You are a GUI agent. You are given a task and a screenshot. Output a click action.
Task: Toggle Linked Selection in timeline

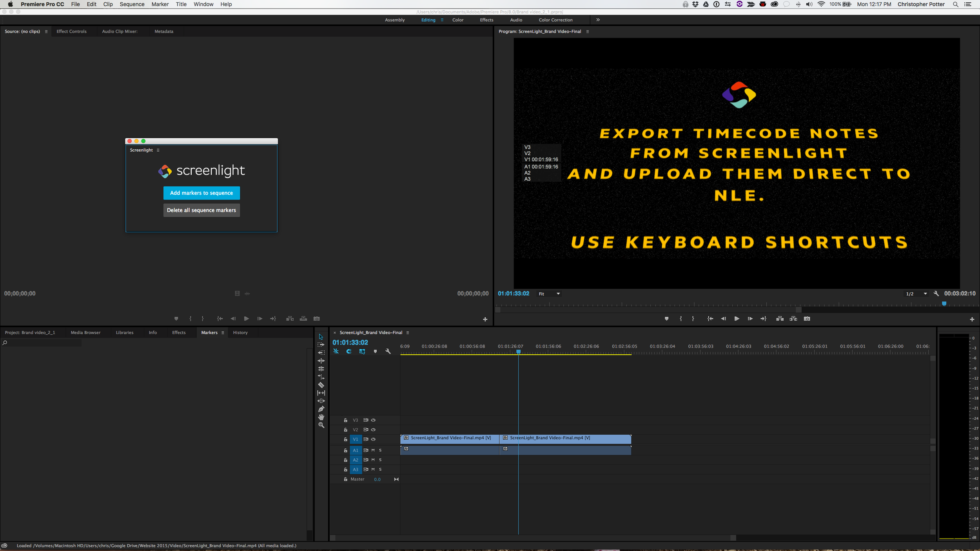coord(362,352)
